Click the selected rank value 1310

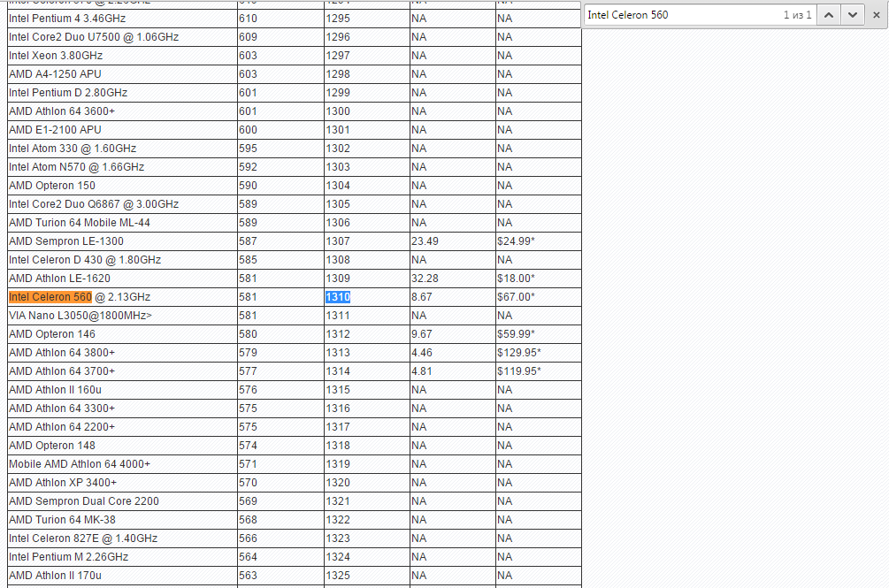point(338,297)
